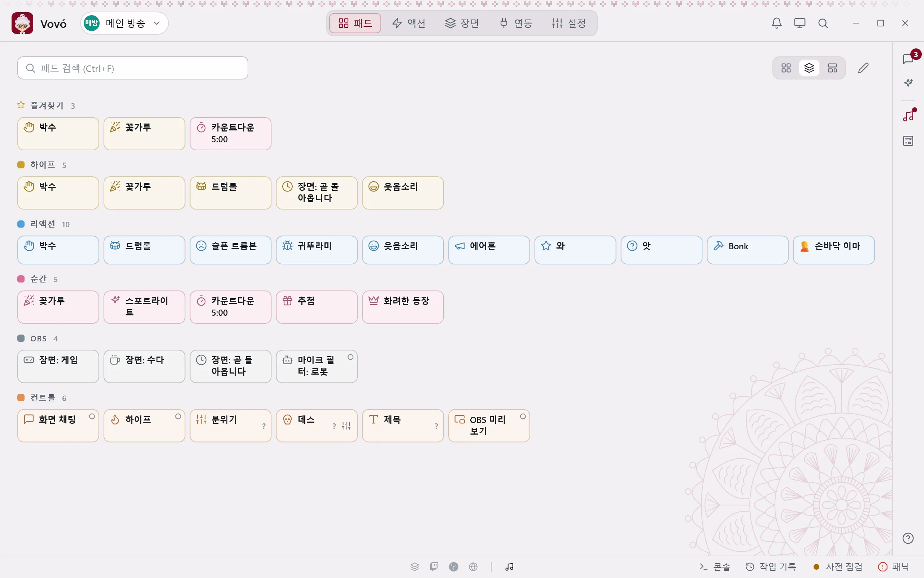Open 작업 기록 history
The width and height of the screenshot is (924, 578).
[771, 567]
